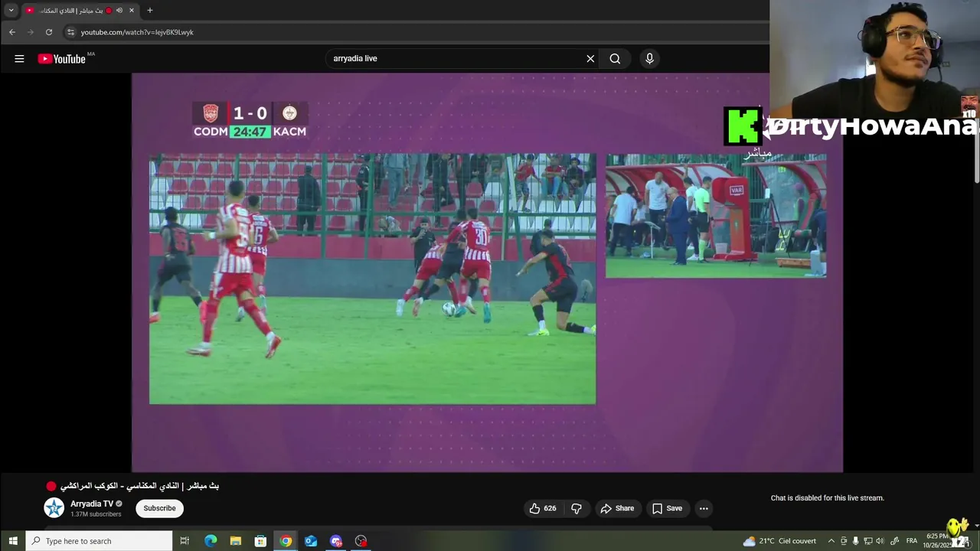The width and height of the screenshot is (980, 551).
Task: Switch keyboard language from FRA
Action: tap(912, 541)
